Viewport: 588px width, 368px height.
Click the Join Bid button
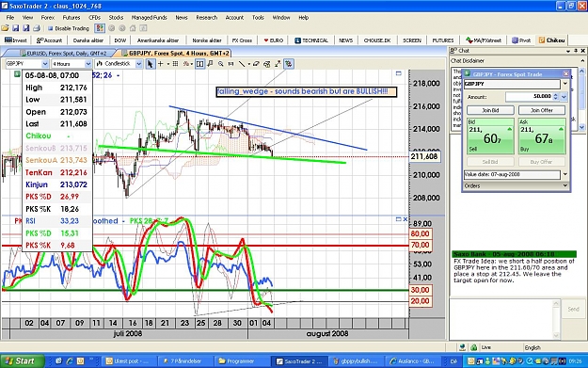pyautogui.click(x=490, y=110)
